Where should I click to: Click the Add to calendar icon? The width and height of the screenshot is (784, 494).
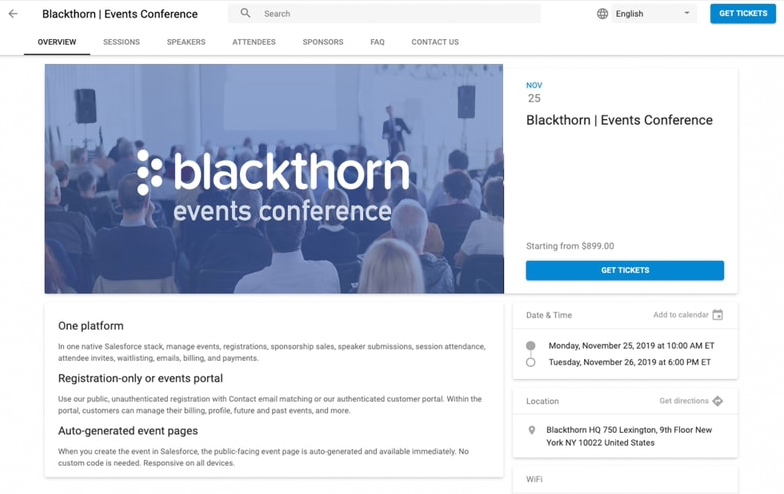718,315
